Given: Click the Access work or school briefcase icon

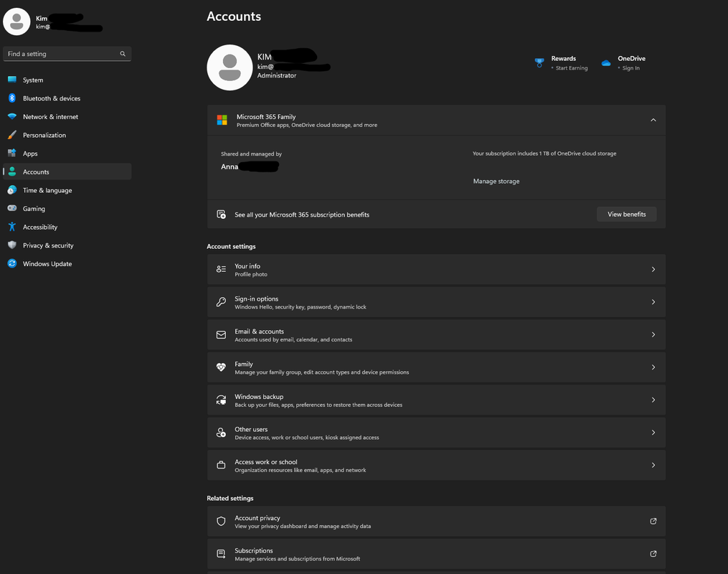Looking at the screenshot, I should tap(221, 465).
